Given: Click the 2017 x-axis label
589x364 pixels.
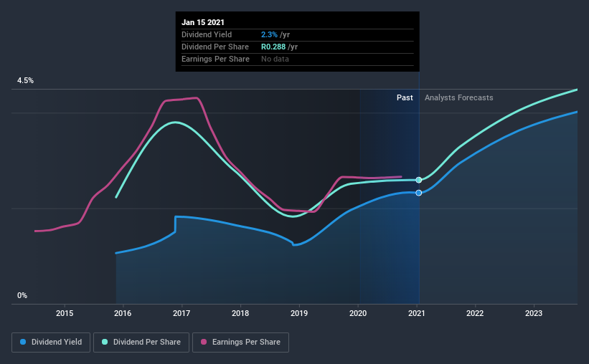Looking at the screenshot, I should click(x=182, y=313).
